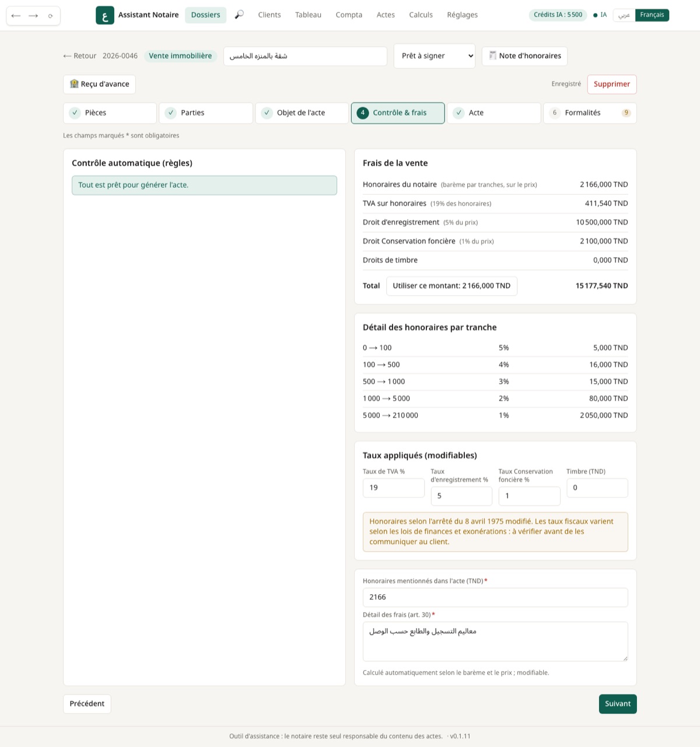
Task: Edit the Taux d'enregistrement % field
Action: 461,496
